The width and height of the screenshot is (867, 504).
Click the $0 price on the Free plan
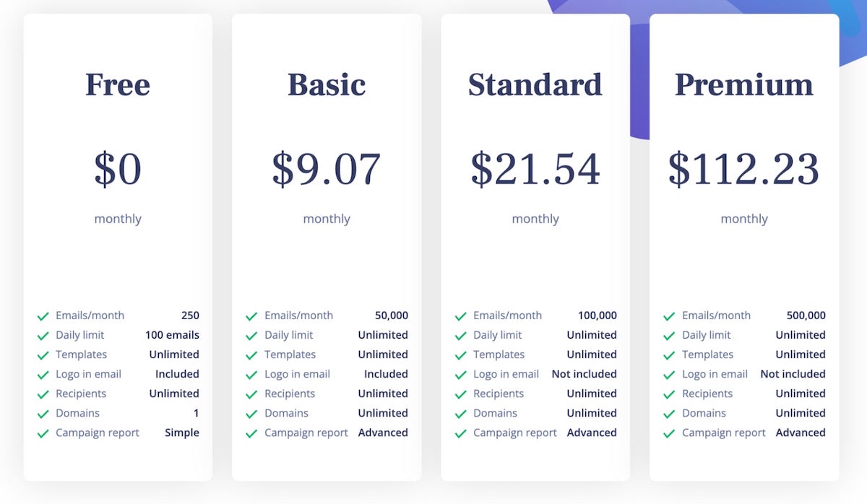118,169
